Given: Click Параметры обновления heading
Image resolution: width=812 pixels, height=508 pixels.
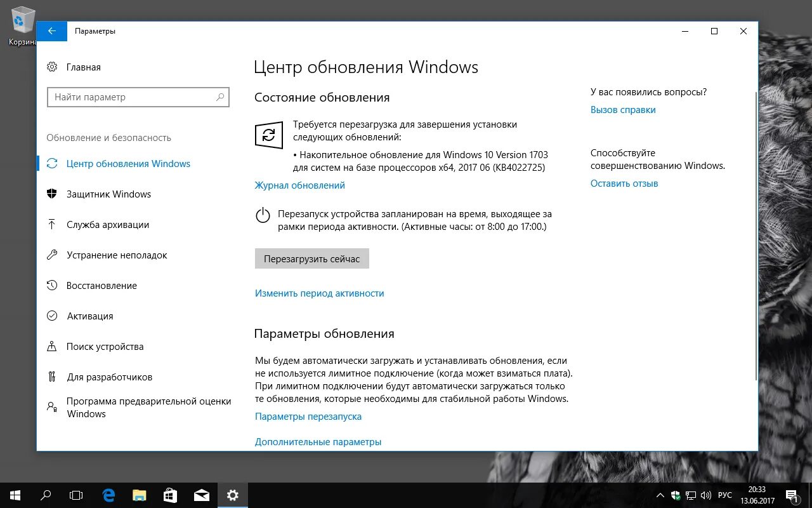Looking at the screenshot, I should (324, 334).
